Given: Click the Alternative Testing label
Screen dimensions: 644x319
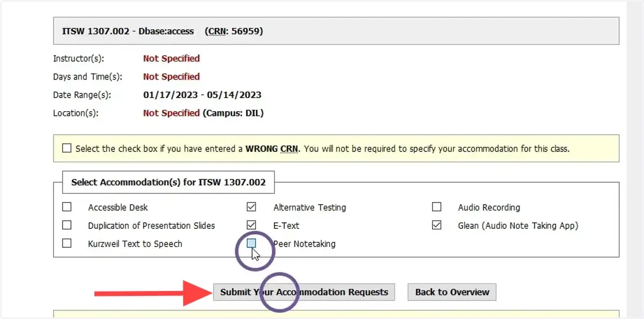Looking at the screenshot, I should 310,207.
